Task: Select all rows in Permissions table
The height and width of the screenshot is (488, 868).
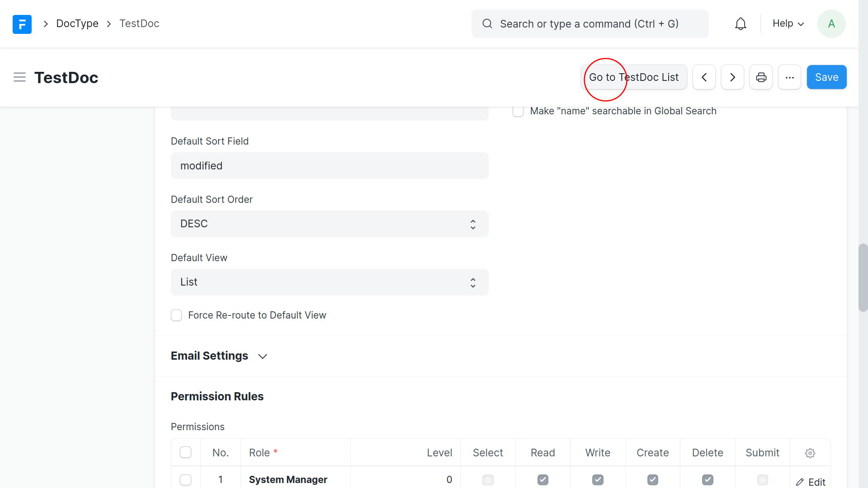Action: click(185, 452)
